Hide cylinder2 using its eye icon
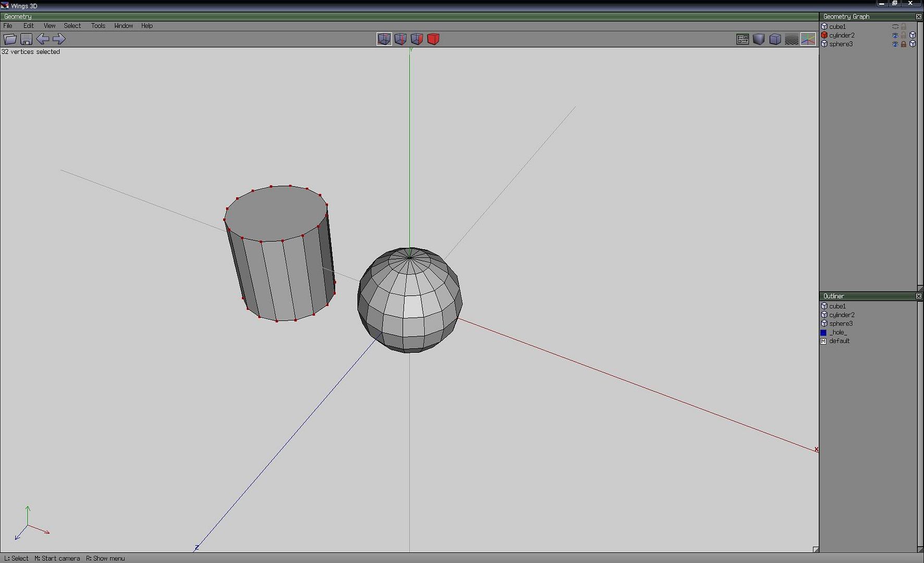The width and height of the screenshot is (924, 563). pyautogui.click(x=895, y=35)
